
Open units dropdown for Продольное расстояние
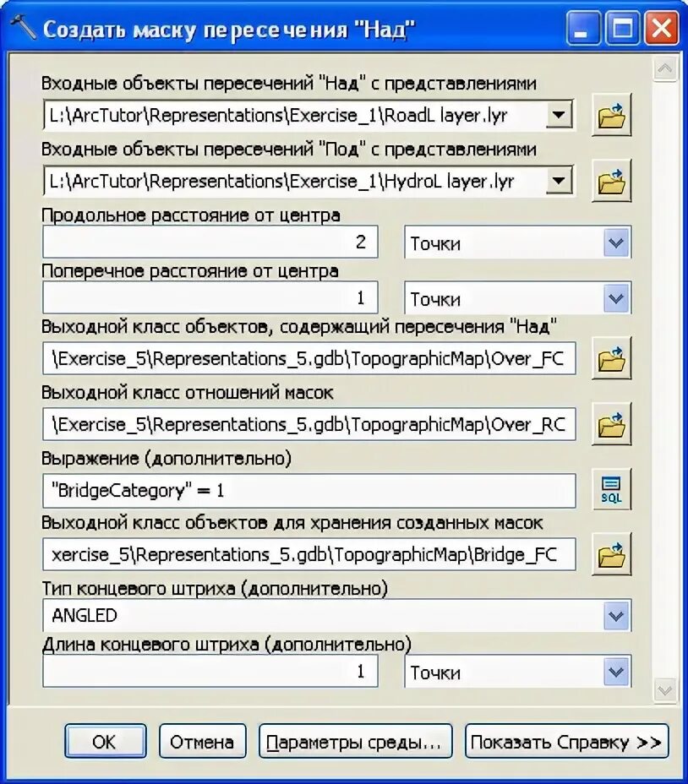coord(616,242)
